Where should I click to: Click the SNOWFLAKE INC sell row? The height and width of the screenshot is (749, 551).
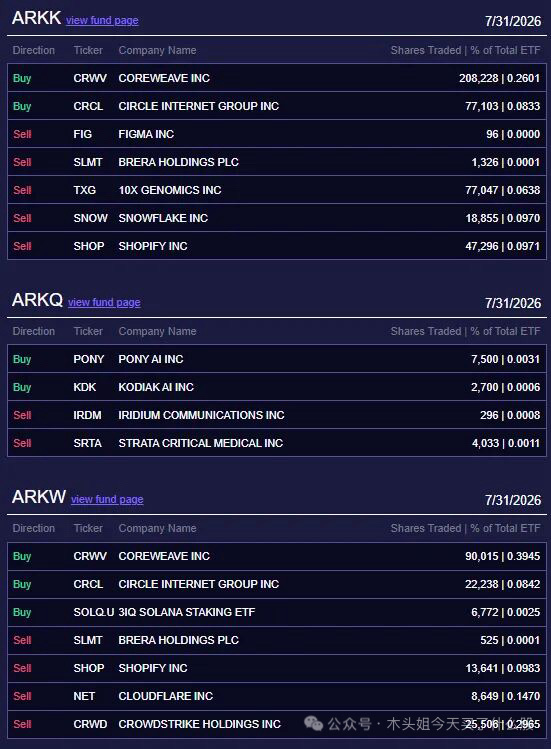click(x=277, y=218)
